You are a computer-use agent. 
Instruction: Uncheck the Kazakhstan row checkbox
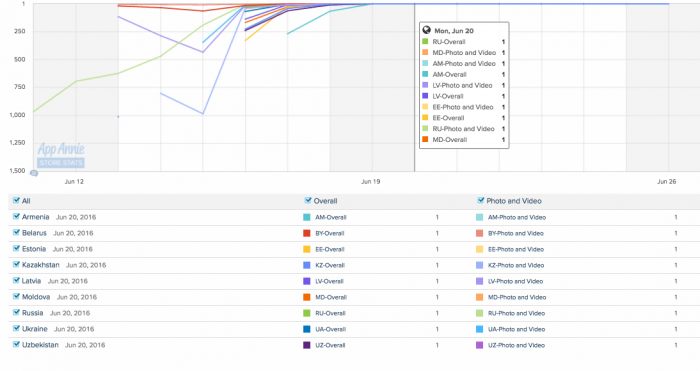[17, 264]
